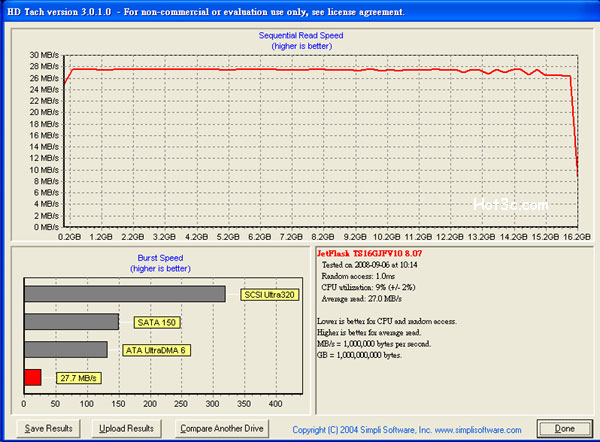Select the ATA UltraDMA 6 label
The height and width of the screenshot is (442, 600).
[x=156, y=349]
